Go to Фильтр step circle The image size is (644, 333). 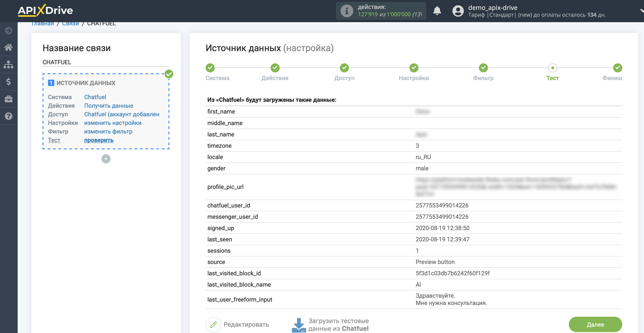click(x=483, y=68)
